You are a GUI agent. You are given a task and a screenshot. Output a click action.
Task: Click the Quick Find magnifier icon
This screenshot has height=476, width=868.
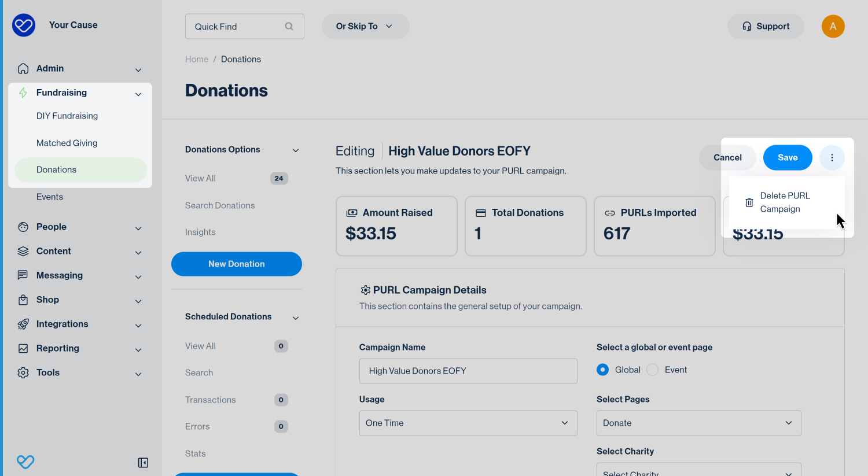tap(289, 27)
